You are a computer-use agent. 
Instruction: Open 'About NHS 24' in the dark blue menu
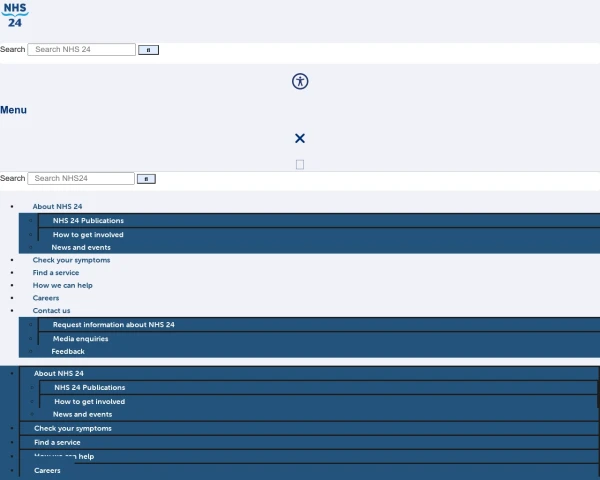pos(59,373)
